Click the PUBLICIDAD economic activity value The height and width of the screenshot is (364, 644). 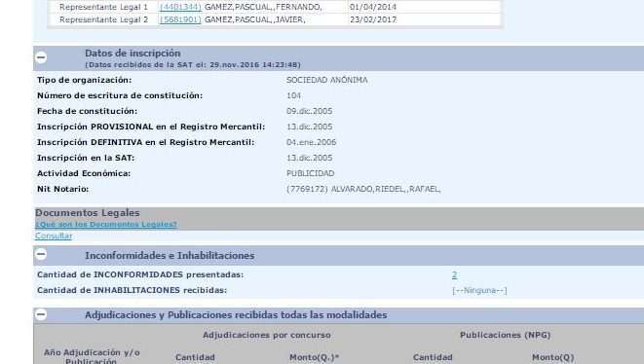click(310, 173)
